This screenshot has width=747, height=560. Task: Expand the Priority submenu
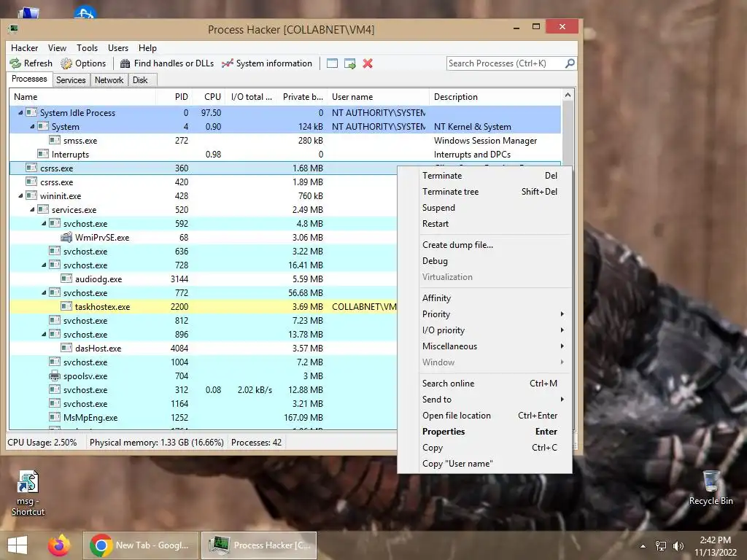tap(485, 314)
